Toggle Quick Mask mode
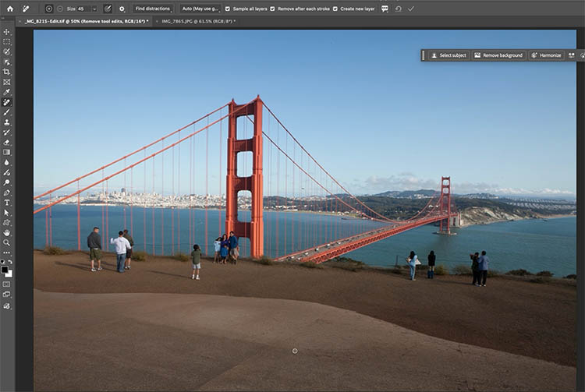 tap(7, 284)
